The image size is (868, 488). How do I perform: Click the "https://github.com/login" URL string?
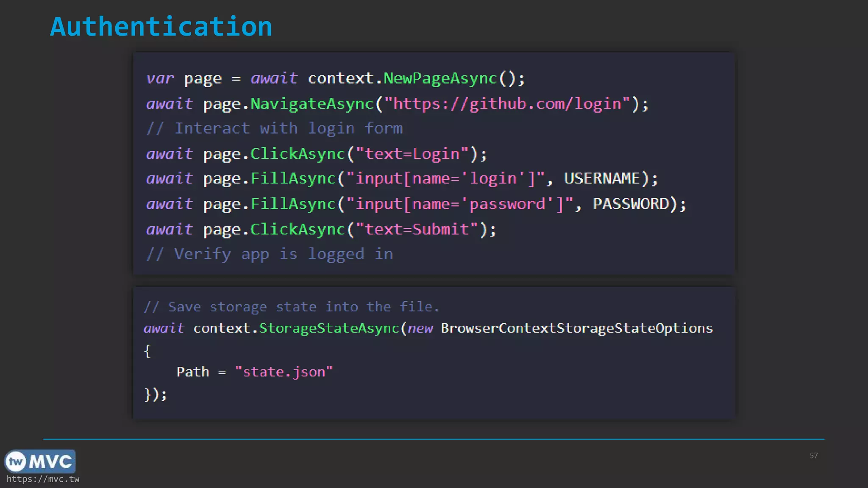[507, 104]
